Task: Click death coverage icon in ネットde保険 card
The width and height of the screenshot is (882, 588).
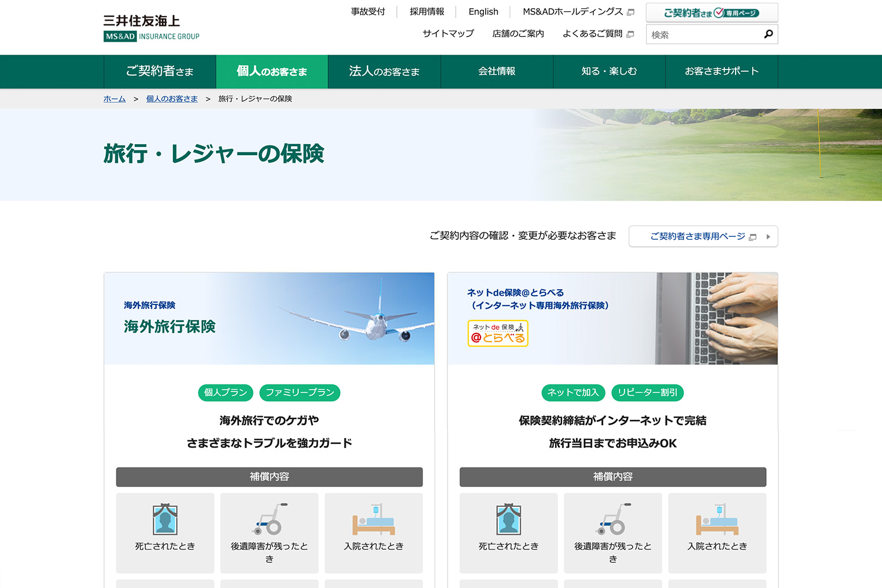Action: click(509, 519)
